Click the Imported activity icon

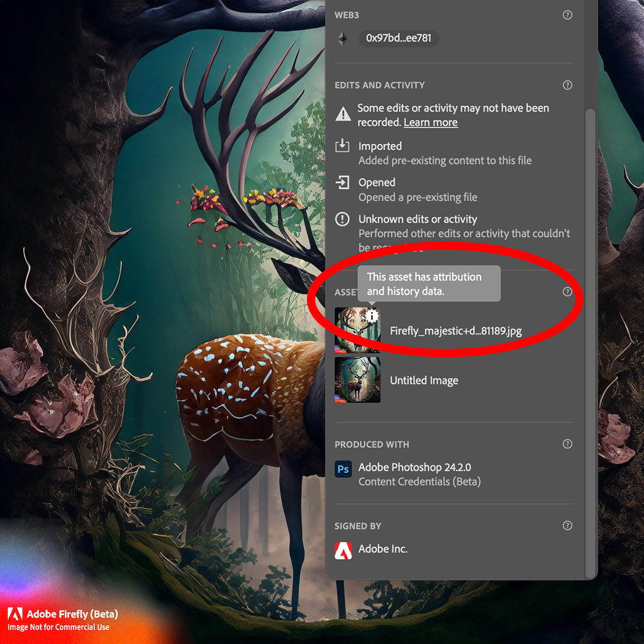[342, 145]
